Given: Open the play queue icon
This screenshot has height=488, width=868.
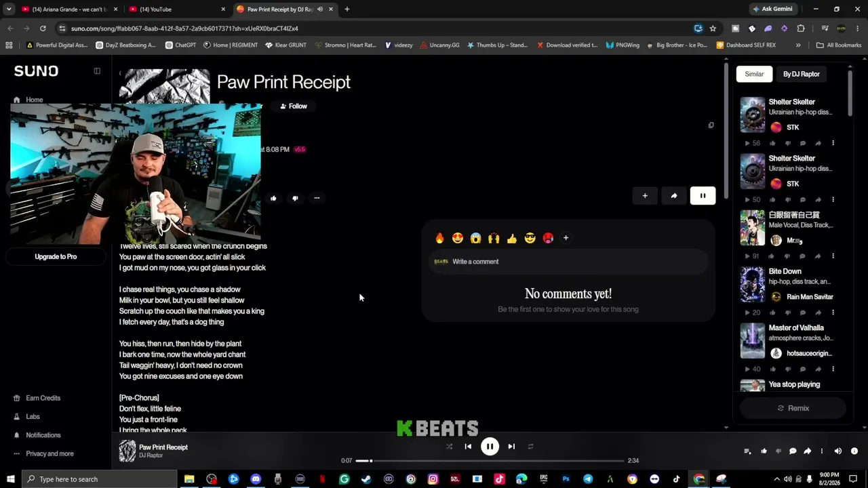Looking at the screenshot, I should [747, 451].
